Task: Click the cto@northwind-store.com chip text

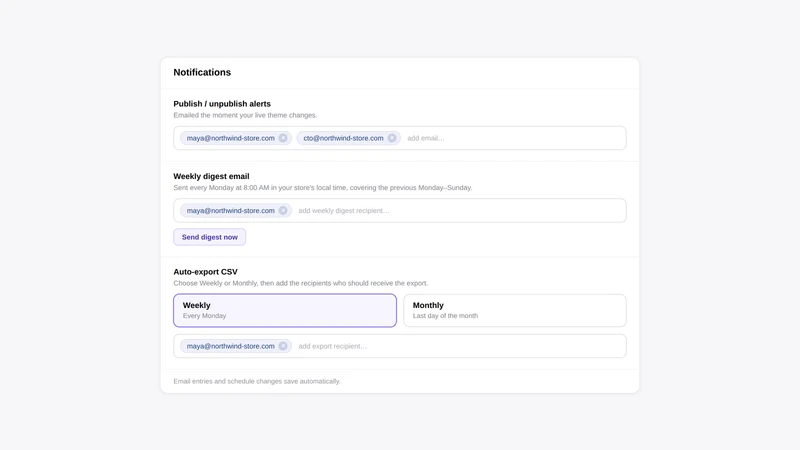Action: [x=343, y=138]
